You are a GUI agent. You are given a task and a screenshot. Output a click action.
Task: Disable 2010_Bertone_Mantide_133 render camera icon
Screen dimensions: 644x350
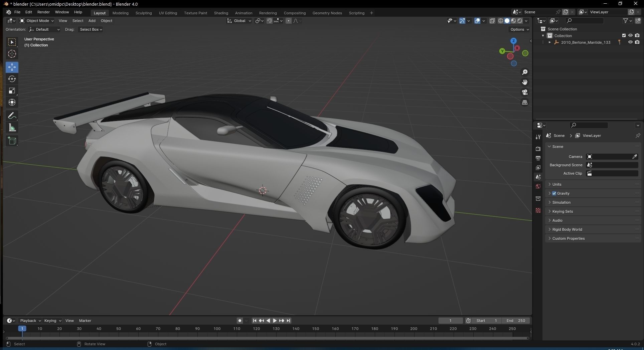click(637, 42)
